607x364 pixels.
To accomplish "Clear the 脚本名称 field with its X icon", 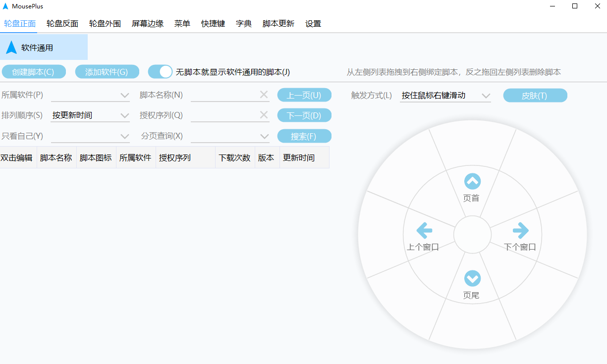I will [264, 95].
